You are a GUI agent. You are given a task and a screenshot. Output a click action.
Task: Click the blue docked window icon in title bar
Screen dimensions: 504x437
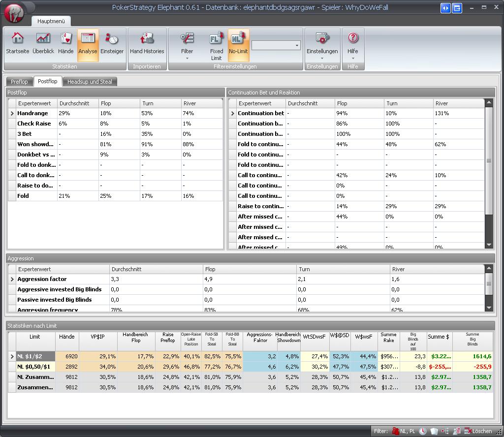click(457, 8)
